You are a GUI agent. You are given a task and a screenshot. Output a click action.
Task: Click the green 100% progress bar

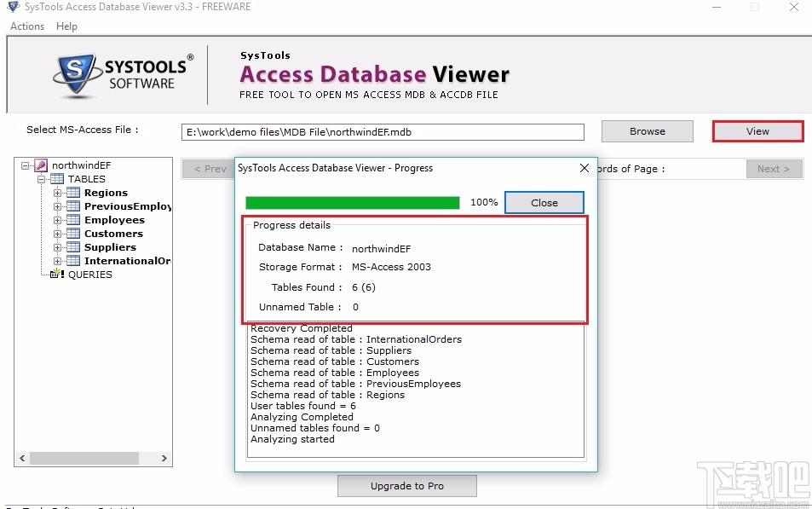pos(352,202)
